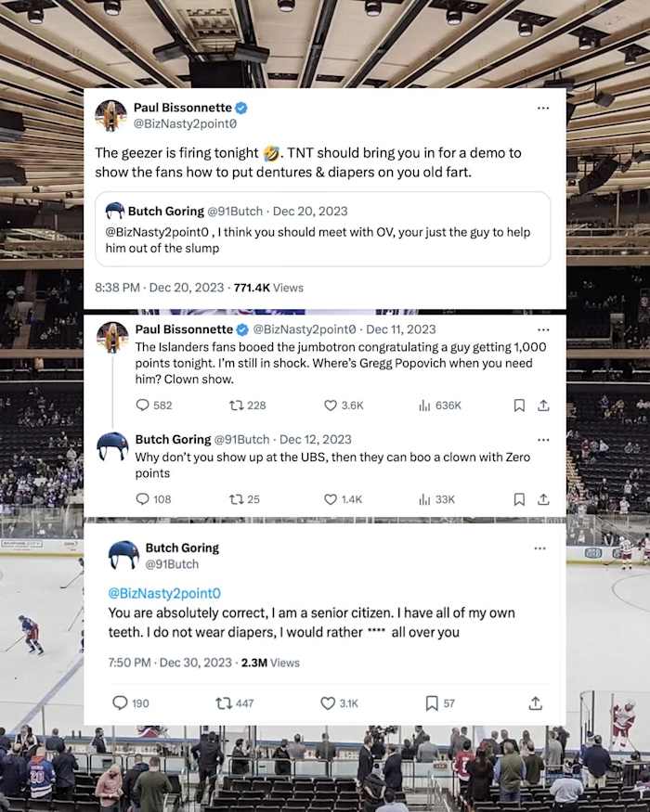This screenshot has width=650, height=812.
Task: Share Butch Goring's Dec 12 reply
Action: [544, 499]
